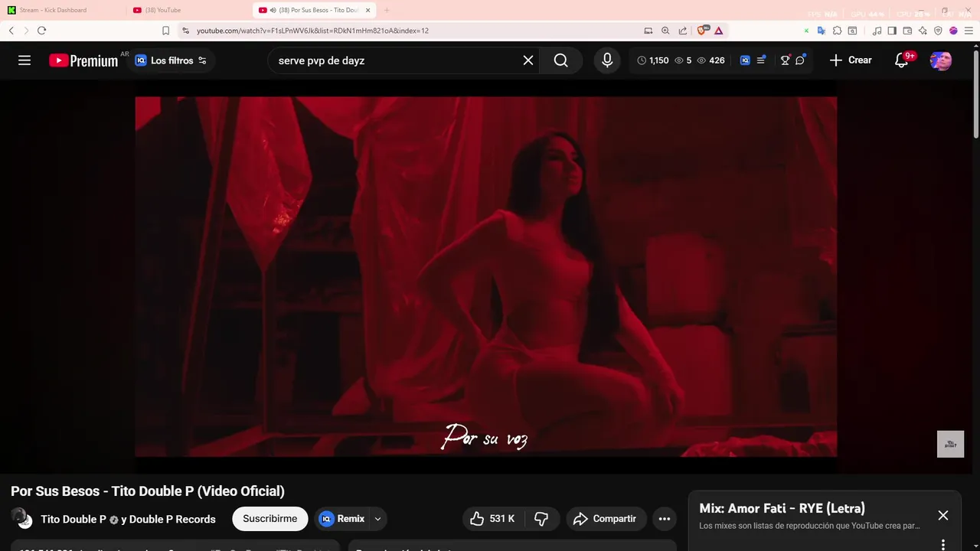980x551 pixels.
Task: Open the trophy achievements icon
Action: point(785,60)
